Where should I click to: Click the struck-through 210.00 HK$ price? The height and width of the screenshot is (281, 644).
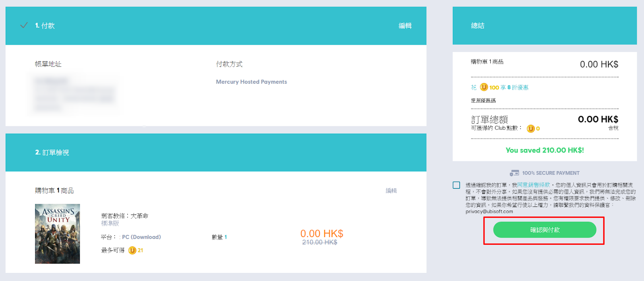320,242
